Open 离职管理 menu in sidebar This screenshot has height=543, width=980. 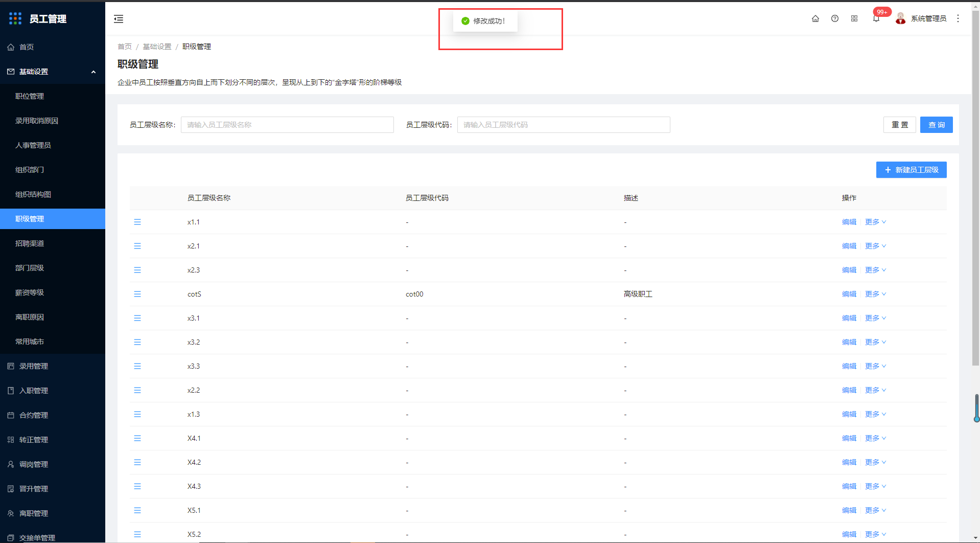(53, 513)
